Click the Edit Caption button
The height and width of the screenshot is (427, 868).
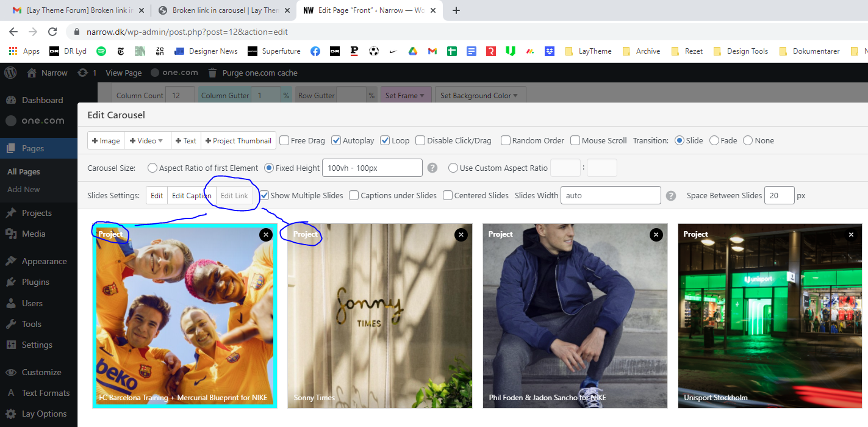point(192,196)
